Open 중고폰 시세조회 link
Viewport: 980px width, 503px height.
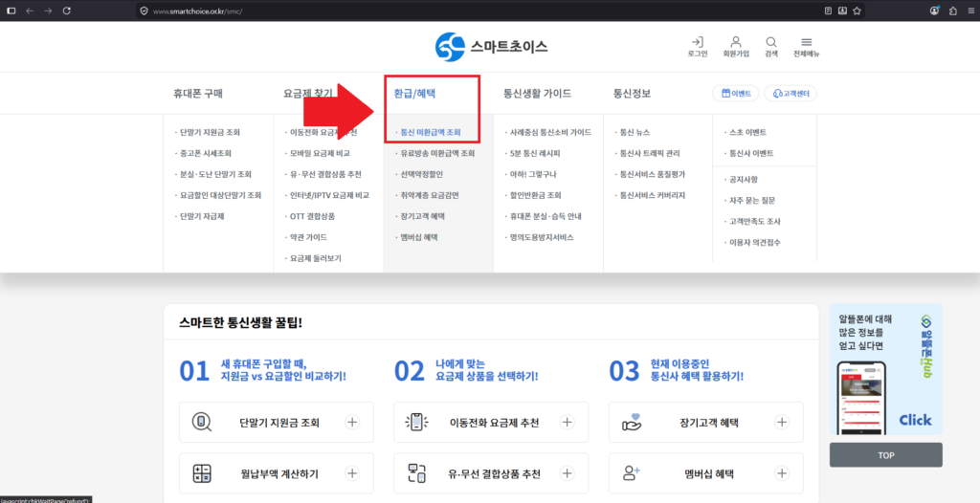coord(206,153)
